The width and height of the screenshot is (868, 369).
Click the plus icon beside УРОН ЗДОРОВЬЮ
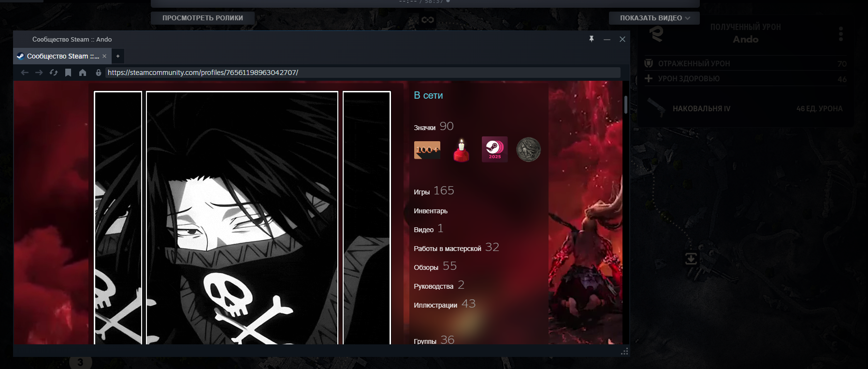coord(649,78)
